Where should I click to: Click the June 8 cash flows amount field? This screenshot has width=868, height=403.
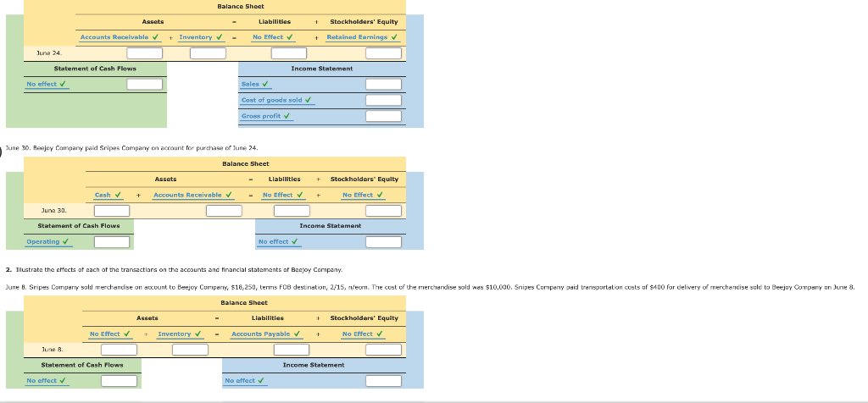(x=119, y=381)
